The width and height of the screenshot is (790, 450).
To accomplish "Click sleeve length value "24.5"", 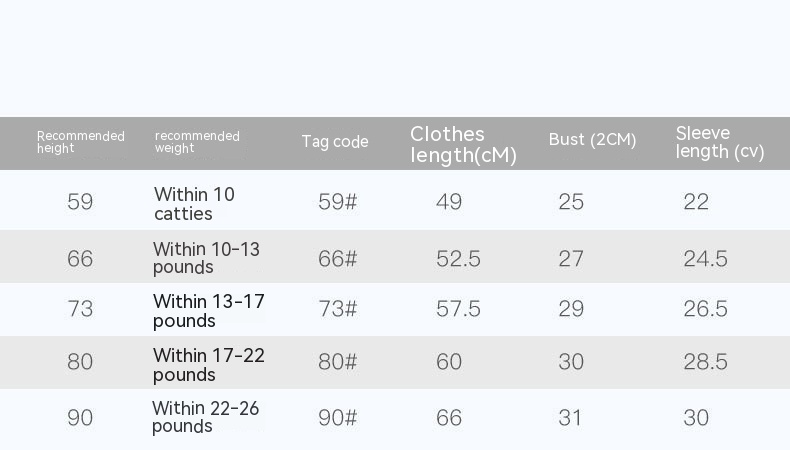I will pyautogui.click(x=705, y=259).
